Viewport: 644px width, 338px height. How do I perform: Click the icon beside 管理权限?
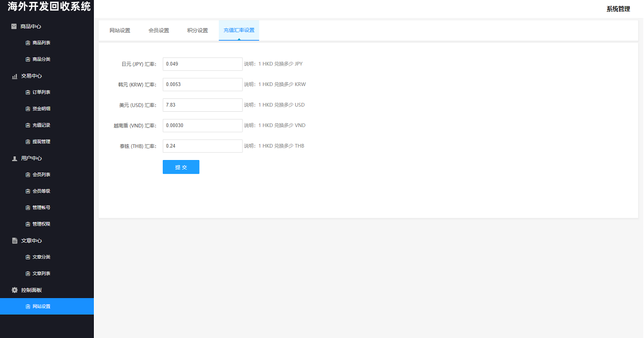[x=28, y=224]
